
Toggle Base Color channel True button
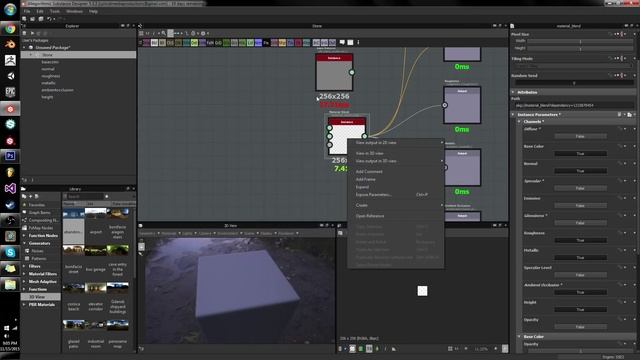point(580,154)
